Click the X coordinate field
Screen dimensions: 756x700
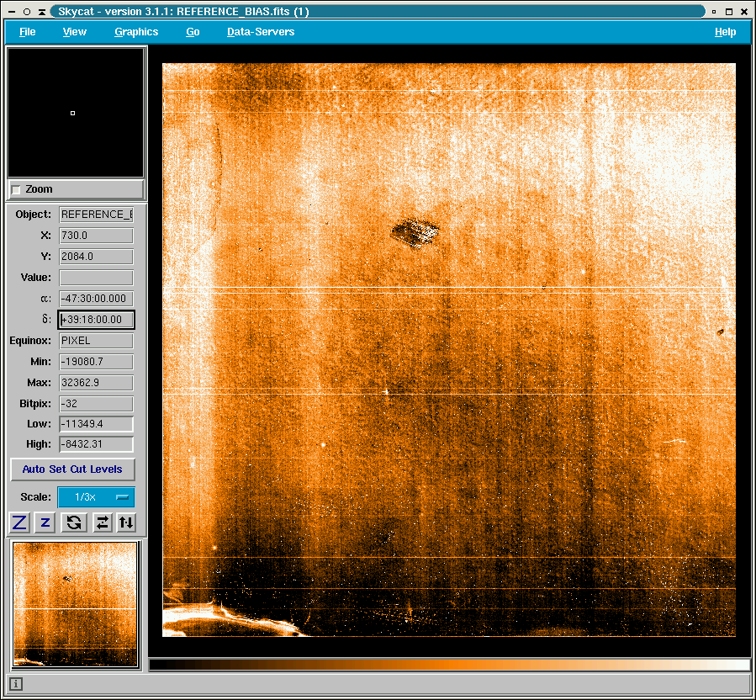point(96,236)
